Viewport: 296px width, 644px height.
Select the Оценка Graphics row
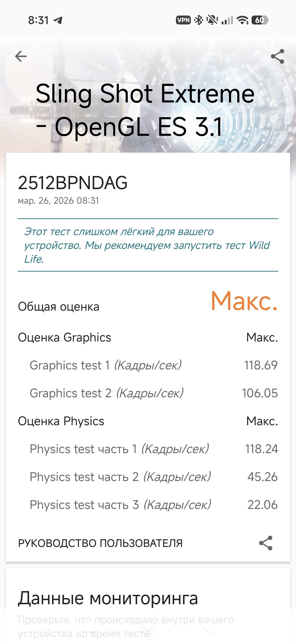point(147,338)
